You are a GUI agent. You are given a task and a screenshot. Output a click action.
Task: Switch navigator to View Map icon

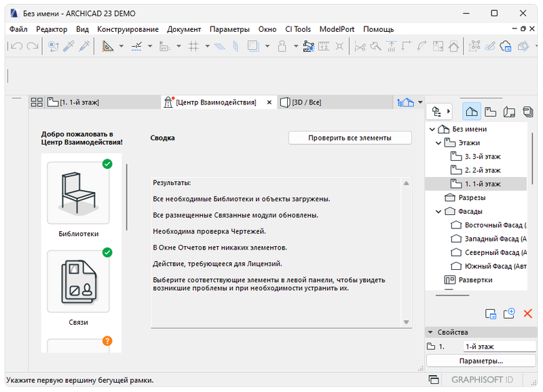pos(490,111)
